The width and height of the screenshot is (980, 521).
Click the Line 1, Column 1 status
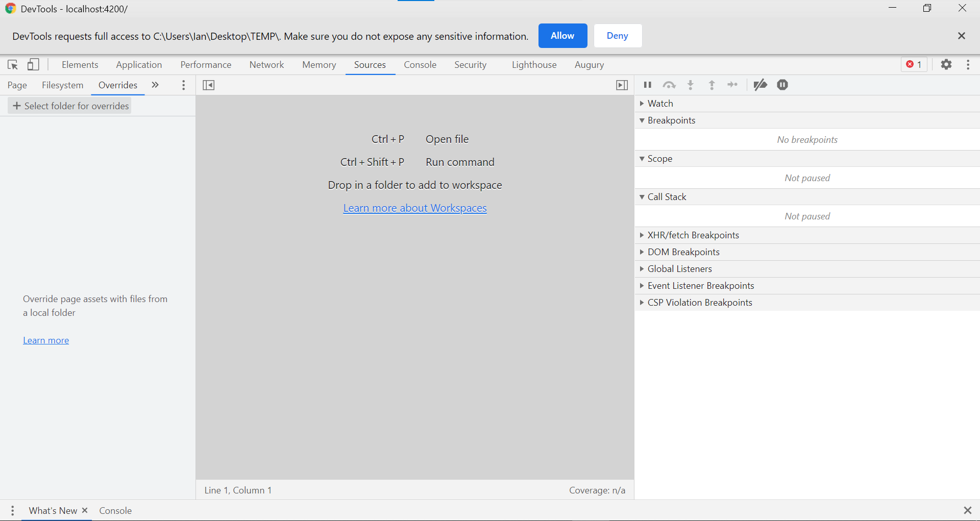point(238,490)
